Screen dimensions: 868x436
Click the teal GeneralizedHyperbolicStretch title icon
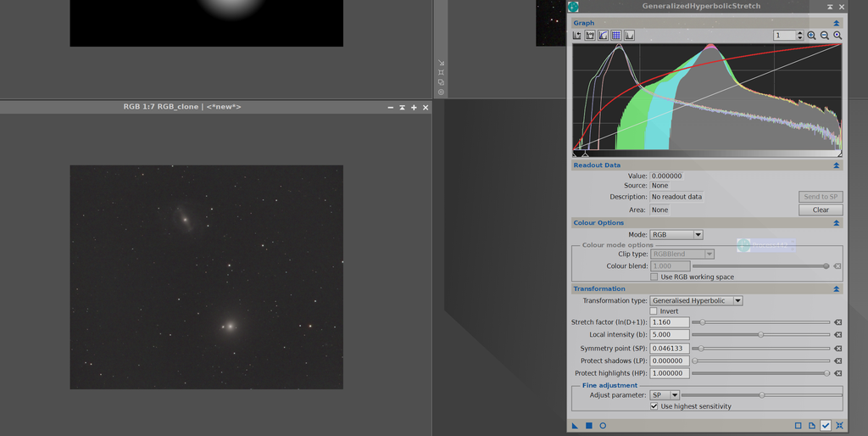point(574,7)
